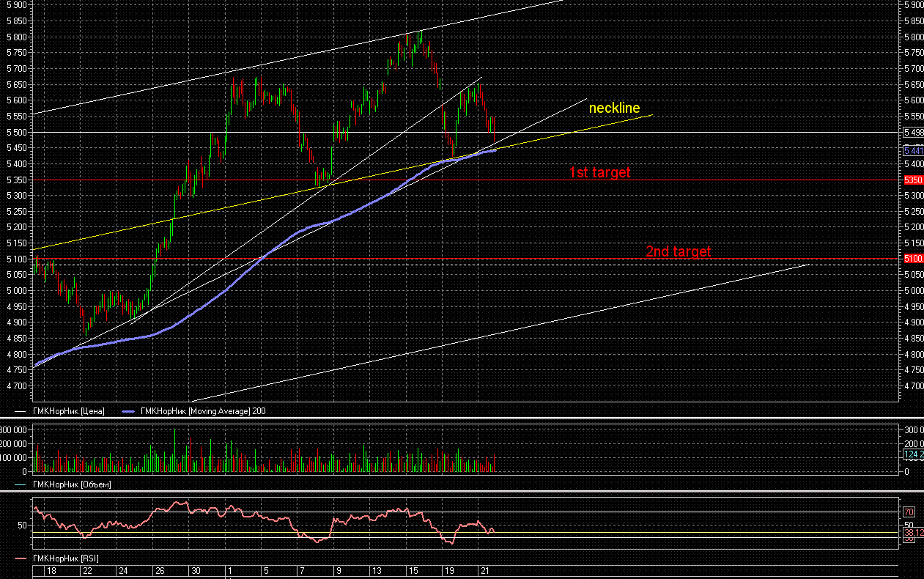
Task: Click the blue 5 441 moving average tag
Action: tap(913, 150)
